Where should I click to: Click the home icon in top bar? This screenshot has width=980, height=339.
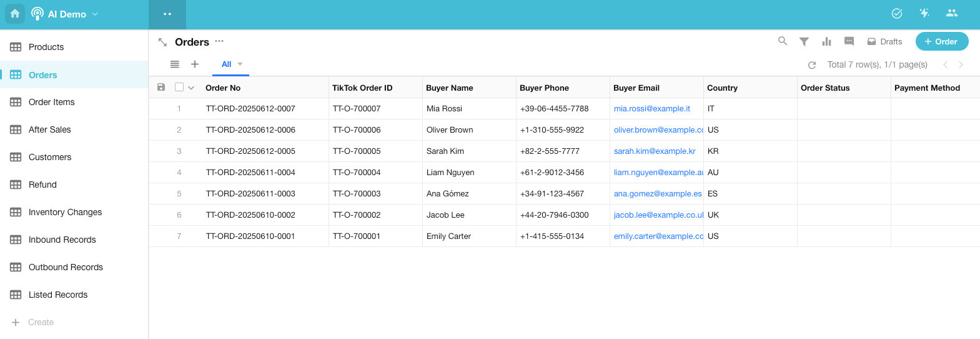click(15, 14)
